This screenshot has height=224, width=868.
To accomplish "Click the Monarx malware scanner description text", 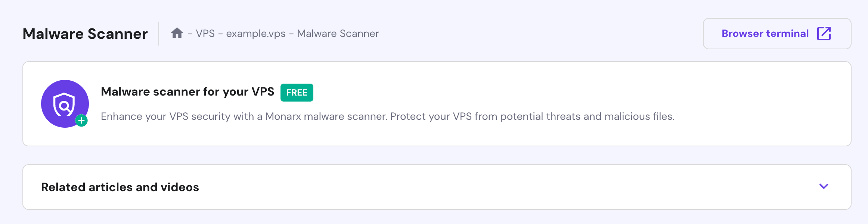I will pyautogui.click(x=387, y=116).
